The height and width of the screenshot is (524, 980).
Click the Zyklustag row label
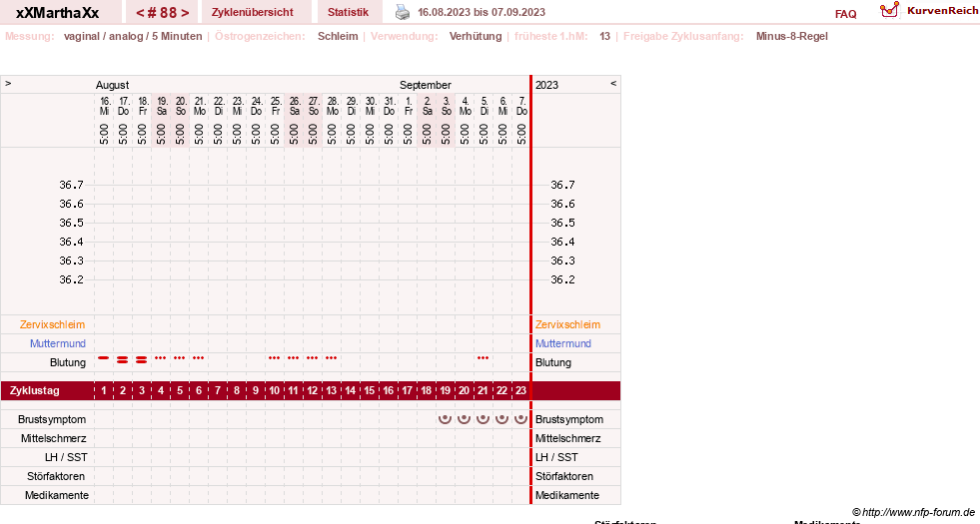pyautogui.click(x=35, y=390)
